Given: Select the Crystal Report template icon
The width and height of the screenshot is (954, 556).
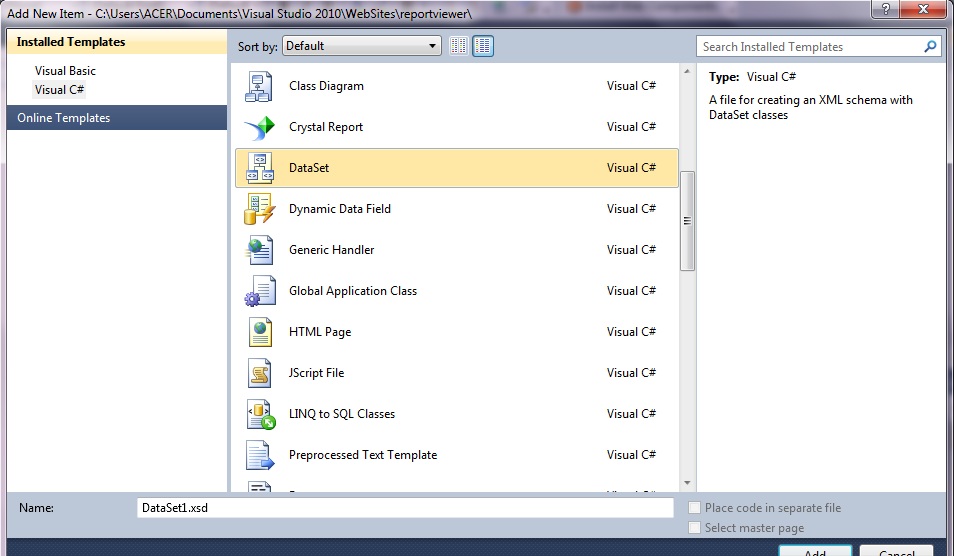Looking at the screenshot, I should [x=260, y=127].
